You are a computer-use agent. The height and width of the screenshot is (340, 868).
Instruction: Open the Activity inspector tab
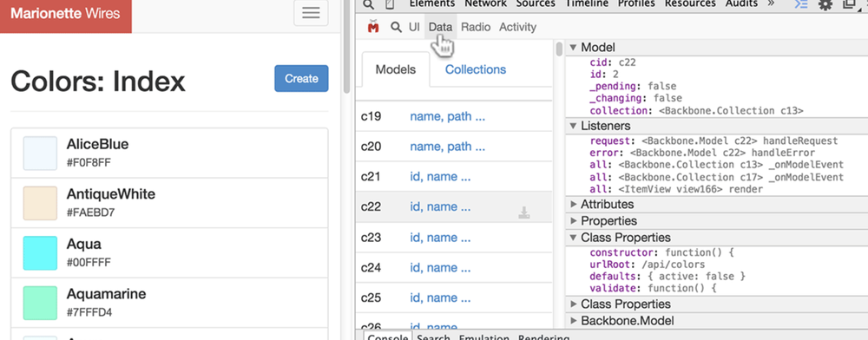click(517, 27)
